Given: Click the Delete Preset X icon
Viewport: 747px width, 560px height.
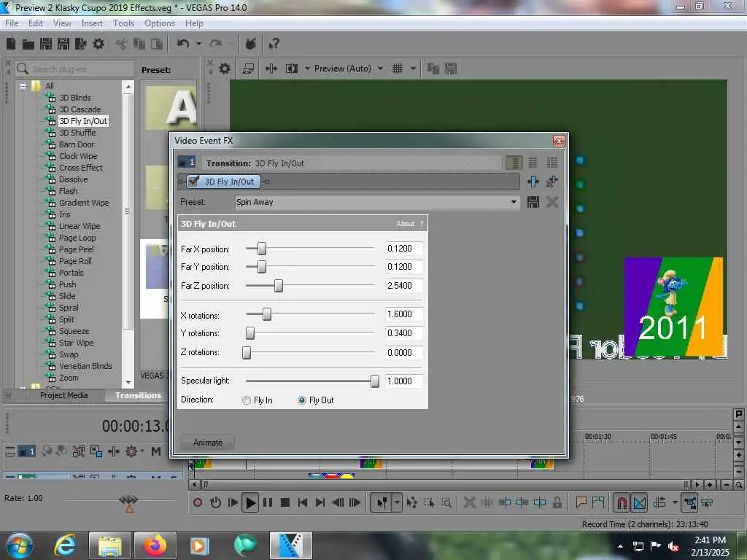Looking at the screenshot, I should click(x=552, y=202).
